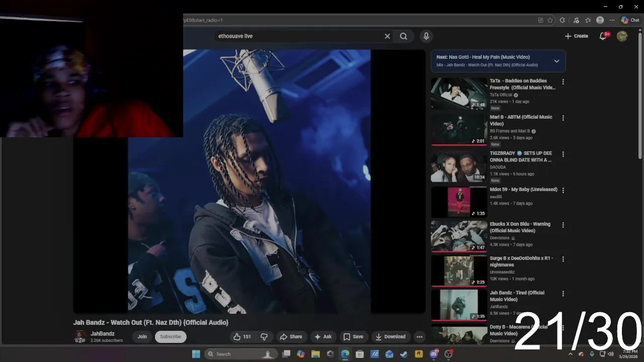644x362 pixels.
Task: Open File Explorer from the taskbar
Action: [315, 354]
